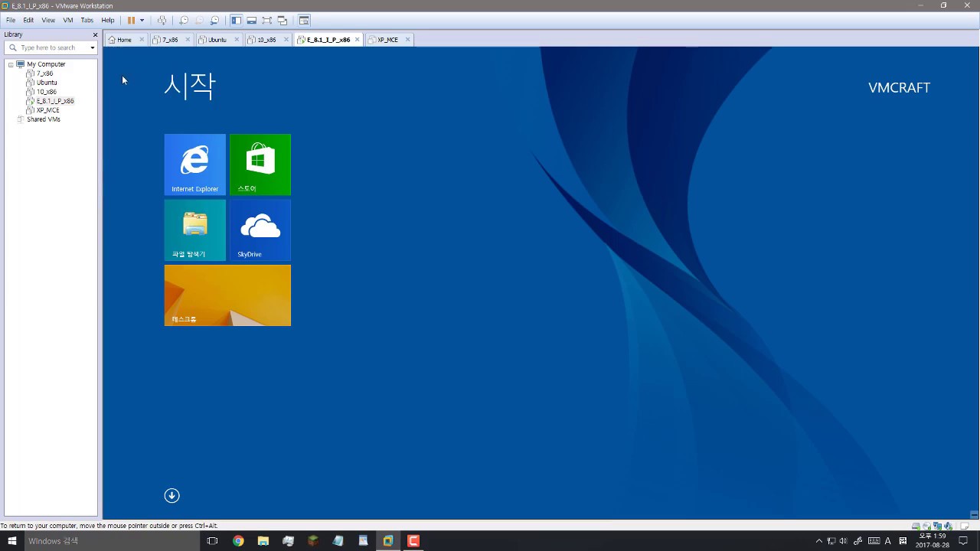Close the Library panel
Viewport: 980px width, 551px height.
coord(95,34)
